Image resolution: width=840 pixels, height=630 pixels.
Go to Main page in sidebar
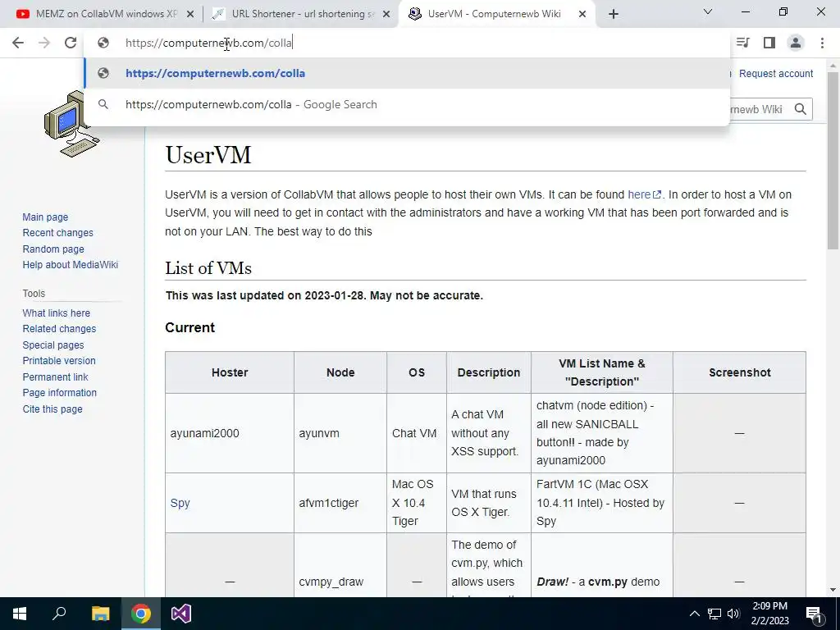click(x=45, y=217)
